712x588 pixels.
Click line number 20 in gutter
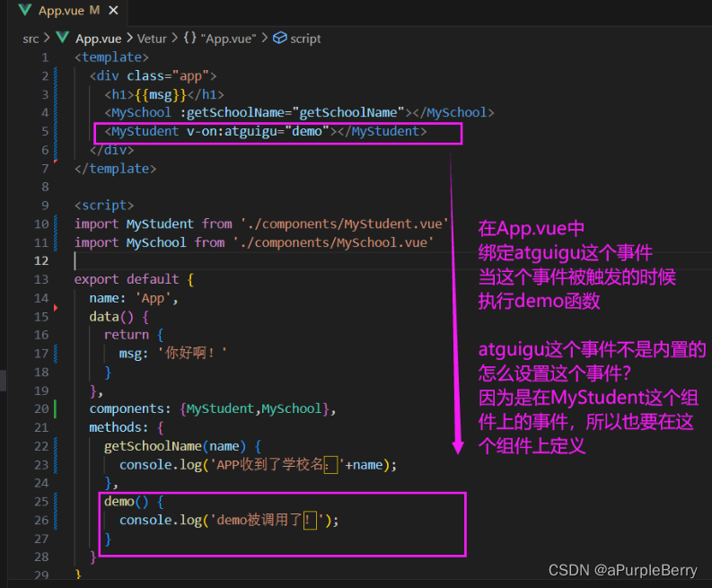pyautogui.click(x=41, y=409)
